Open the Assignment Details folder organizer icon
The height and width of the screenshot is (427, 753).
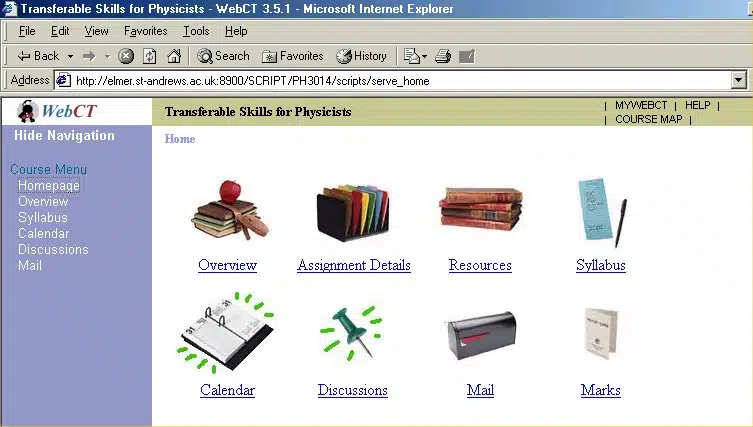coord(352,212)
